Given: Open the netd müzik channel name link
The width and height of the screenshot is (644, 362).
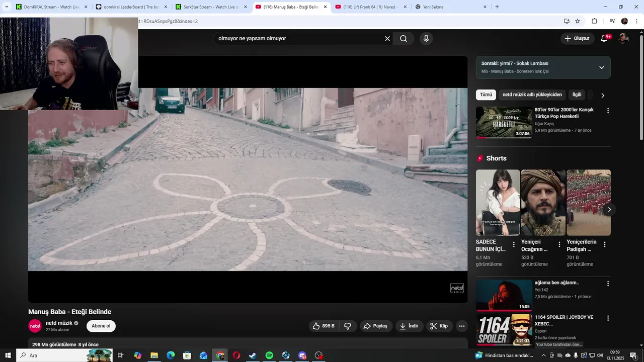Looking at the screenshot, I should [59, 323].
